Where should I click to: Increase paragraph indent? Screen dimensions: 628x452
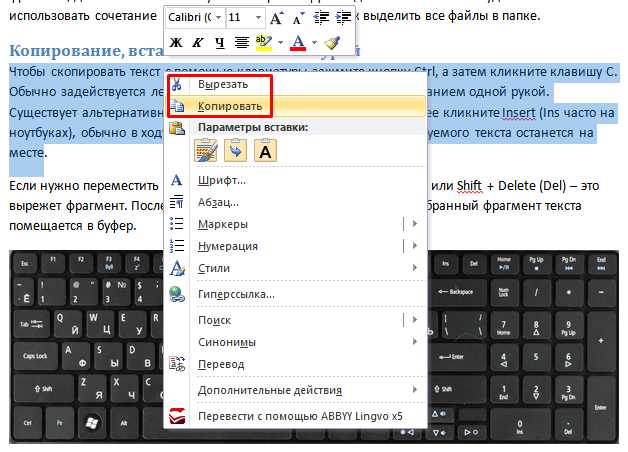point(343,17)
